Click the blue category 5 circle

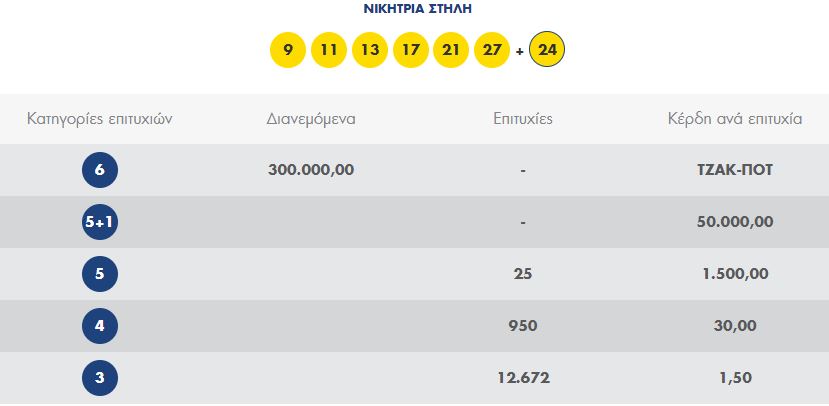[x=100, y=274]
